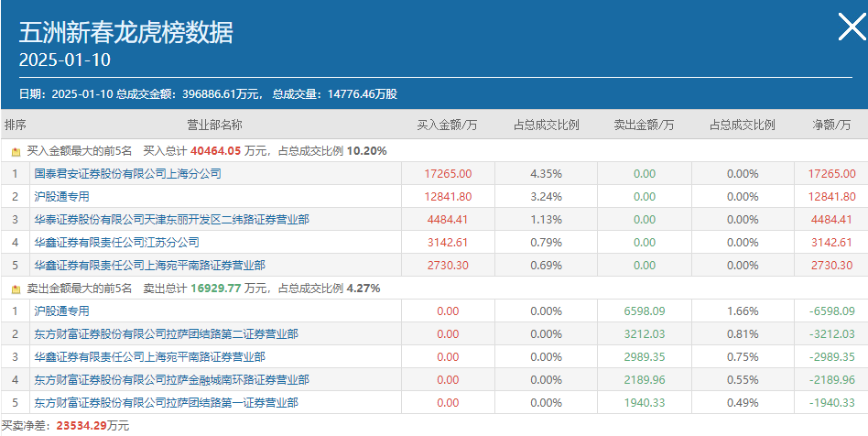Open 华鑫证券有限责任公司江苏分公司 link
Screen dimensions: 868x436
pos(116,242)
